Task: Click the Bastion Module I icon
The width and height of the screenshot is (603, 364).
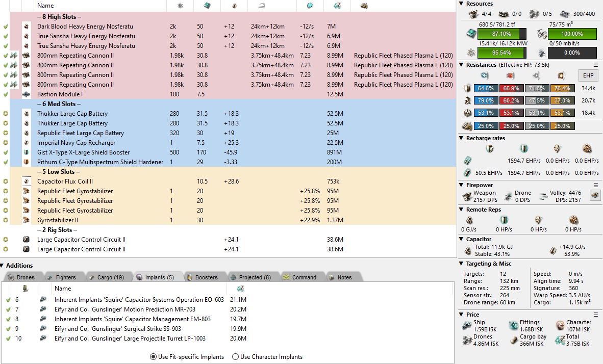Action: [x=27, y=94]
